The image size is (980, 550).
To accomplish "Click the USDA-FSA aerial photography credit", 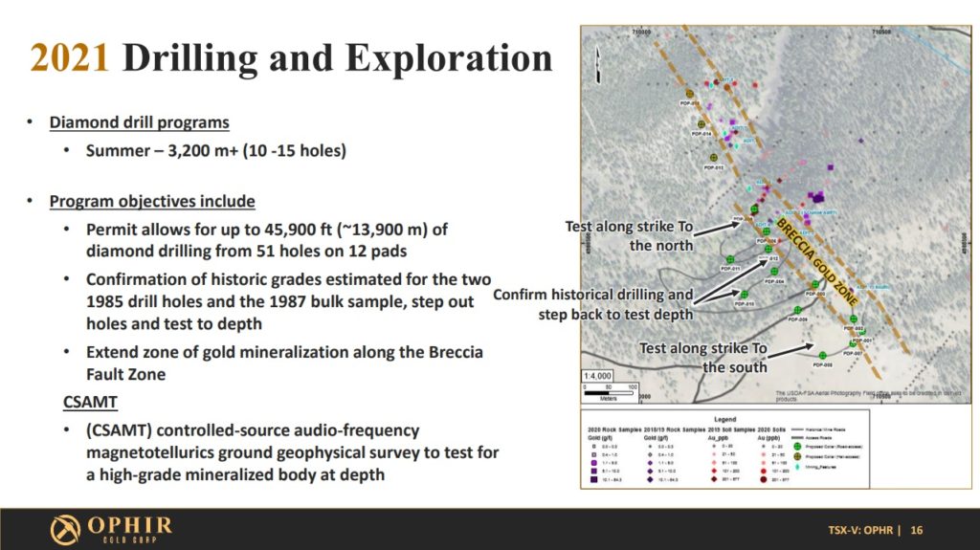I will [869, 396].
